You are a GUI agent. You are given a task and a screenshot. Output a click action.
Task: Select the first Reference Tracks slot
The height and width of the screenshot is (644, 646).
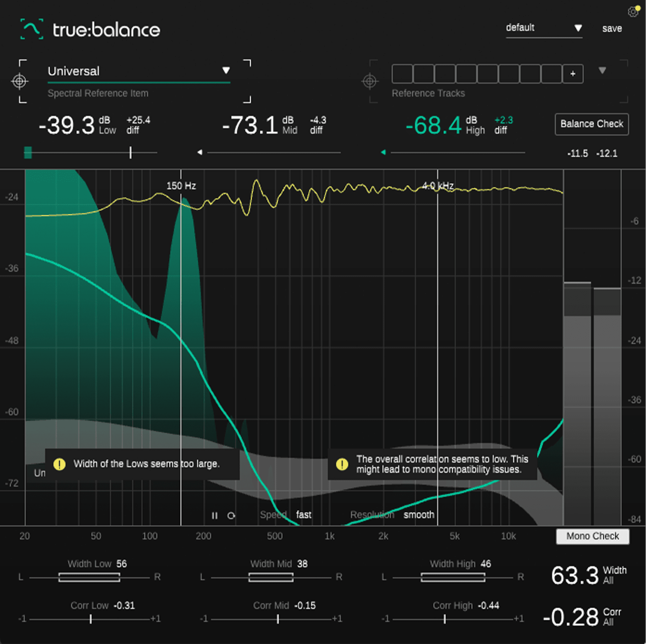click(402, 74)
